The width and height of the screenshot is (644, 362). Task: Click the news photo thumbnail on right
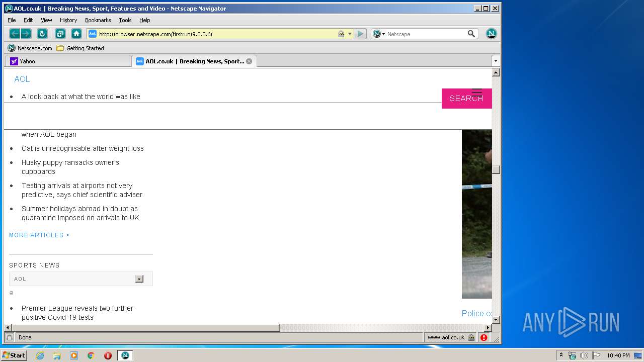(x=477, y=214)
